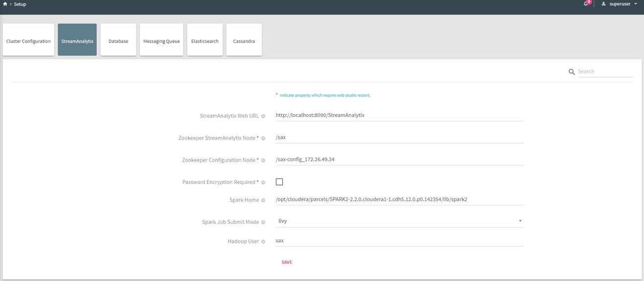Edit the Hadoop User field

coord(400,241)
